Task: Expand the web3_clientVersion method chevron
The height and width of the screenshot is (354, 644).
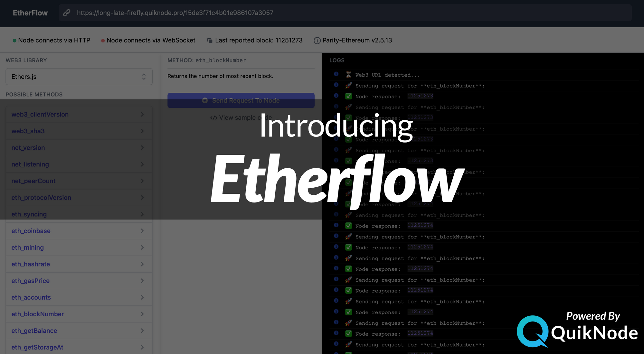Action: (x=142, y=114)
